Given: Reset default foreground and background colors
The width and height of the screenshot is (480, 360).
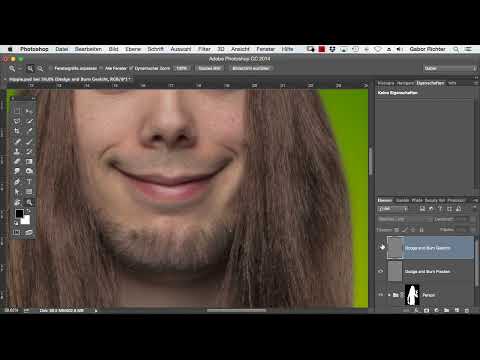Looking at the screenshot, I should [x=16, y=223].
